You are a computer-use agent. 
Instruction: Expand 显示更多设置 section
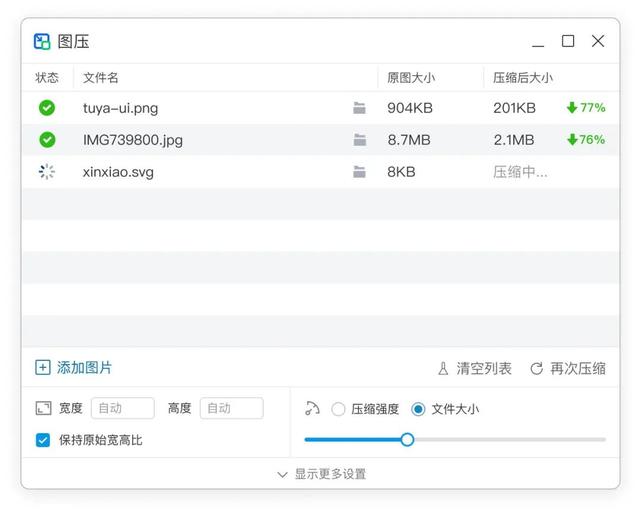pyautogui.click(x=321, y=474)
